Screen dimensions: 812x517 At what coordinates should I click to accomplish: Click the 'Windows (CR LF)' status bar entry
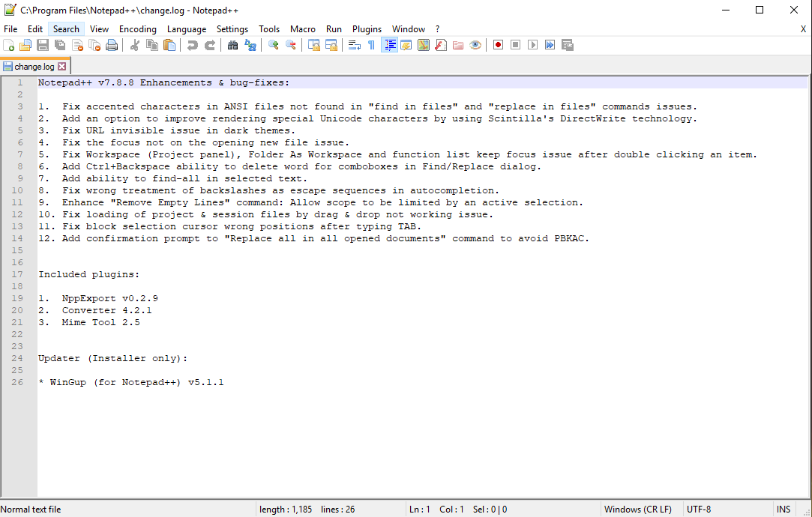(637, 510)
